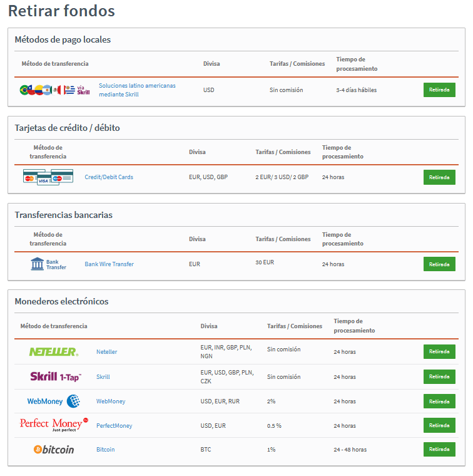Click the Skrill 1-Tap logo
Viewport: 473px width, 476px height.
point(55,377)
